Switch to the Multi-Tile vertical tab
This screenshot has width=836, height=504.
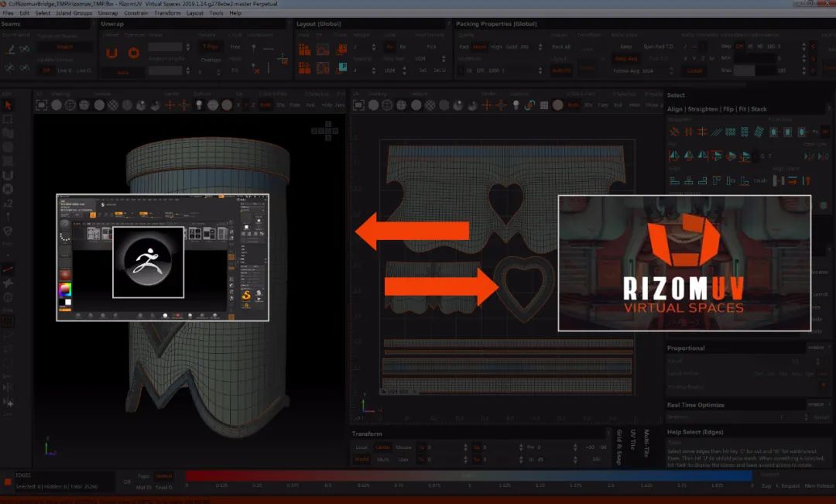(646, 443)
